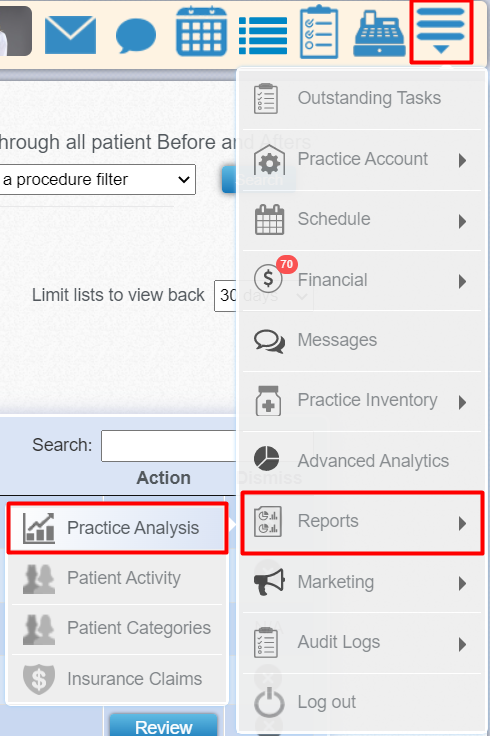Image resolution: width=490 pixels, height=736 pixels.
Task: Expand the Practice Account submenu arrow
Action: tap(462, 161)
